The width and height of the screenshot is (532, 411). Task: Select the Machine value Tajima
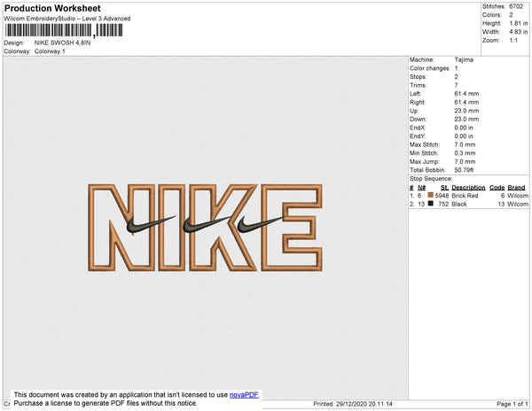pos(464,59)
